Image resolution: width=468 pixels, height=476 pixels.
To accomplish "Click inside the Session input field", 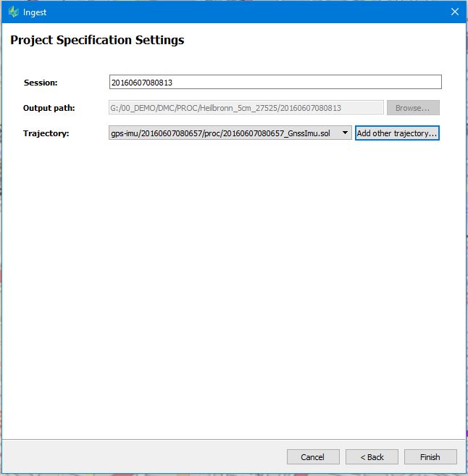I will [x=275, y=82].
